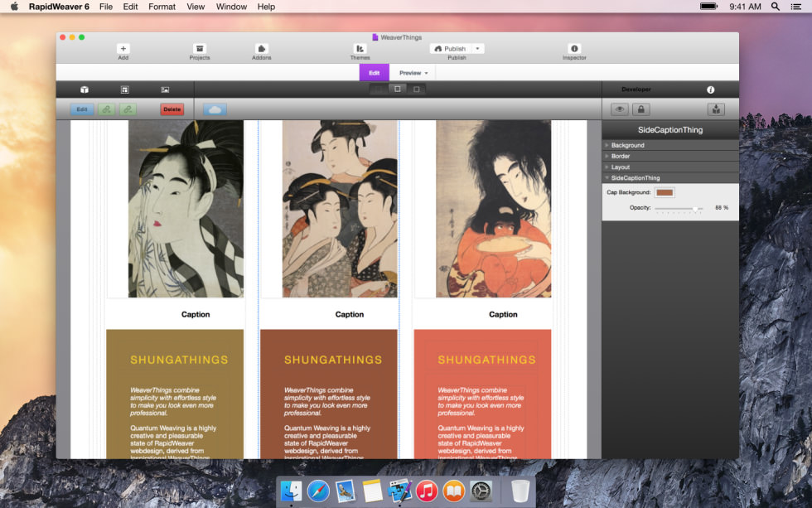This screenshot has width=812, height=508.
Task: Select the middle view mode segment
Action: [x=398, y=89]
